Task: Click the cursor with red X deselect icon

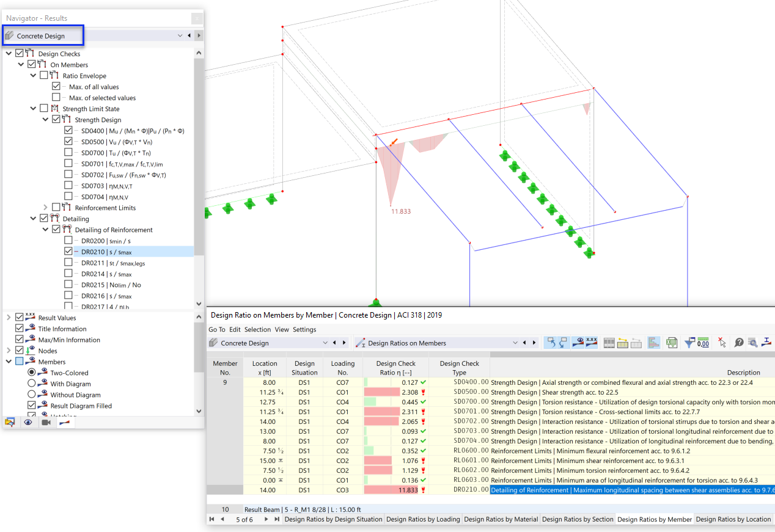Action: pyautogui.click(x=722, y=343)
